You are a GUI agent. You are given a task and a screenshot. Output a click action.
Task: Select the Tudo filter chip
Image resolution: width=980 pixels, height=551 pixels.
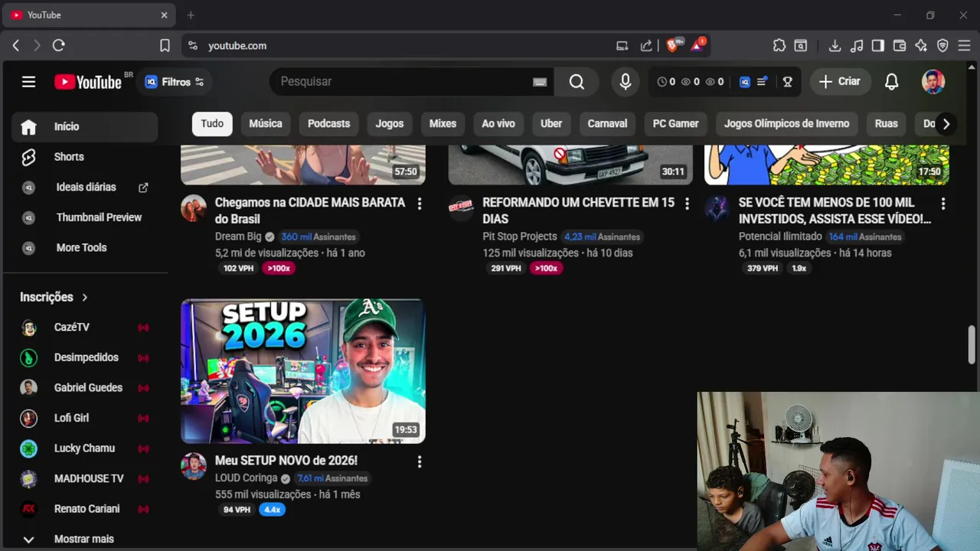[x=212, y=124]
